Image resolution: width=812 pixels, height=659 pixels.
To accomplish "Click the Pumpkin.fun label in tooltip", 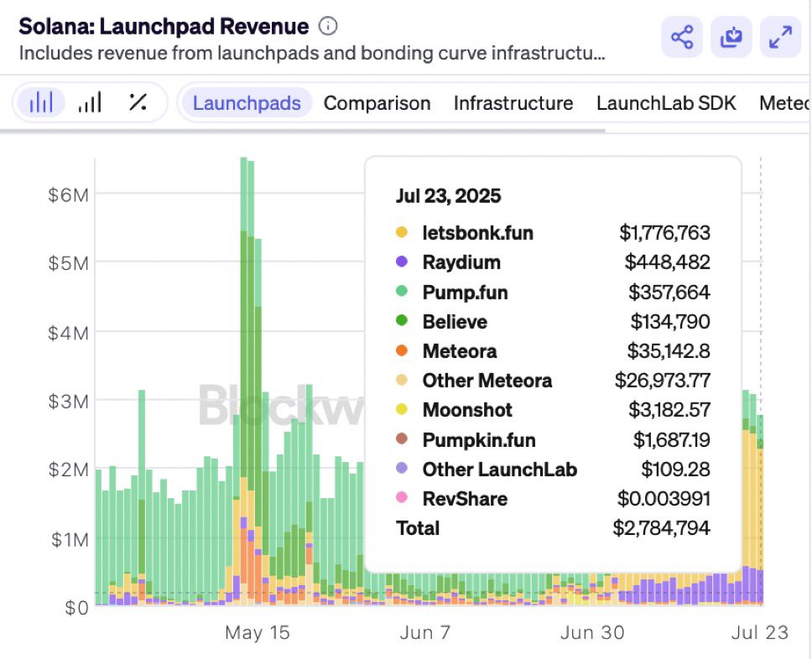I will (x=478, y=440).
